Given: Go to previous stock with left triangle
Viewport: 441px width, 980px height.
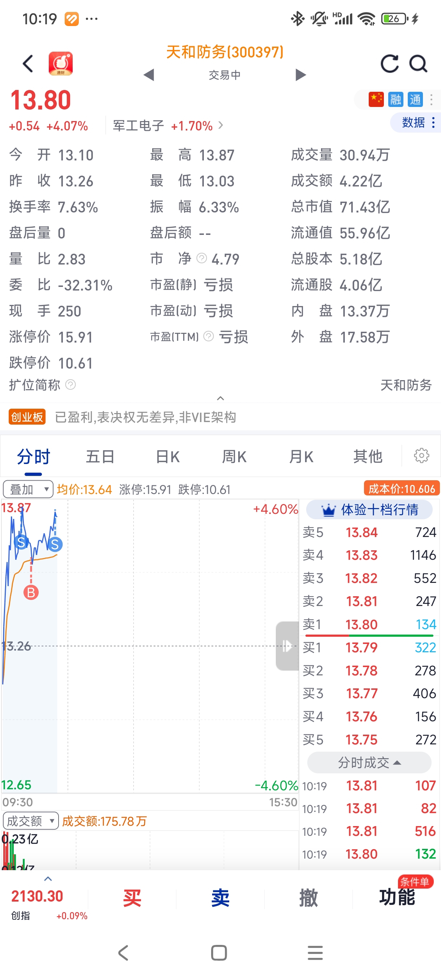Looking at the screenshot, I should (x=149, y=75).
